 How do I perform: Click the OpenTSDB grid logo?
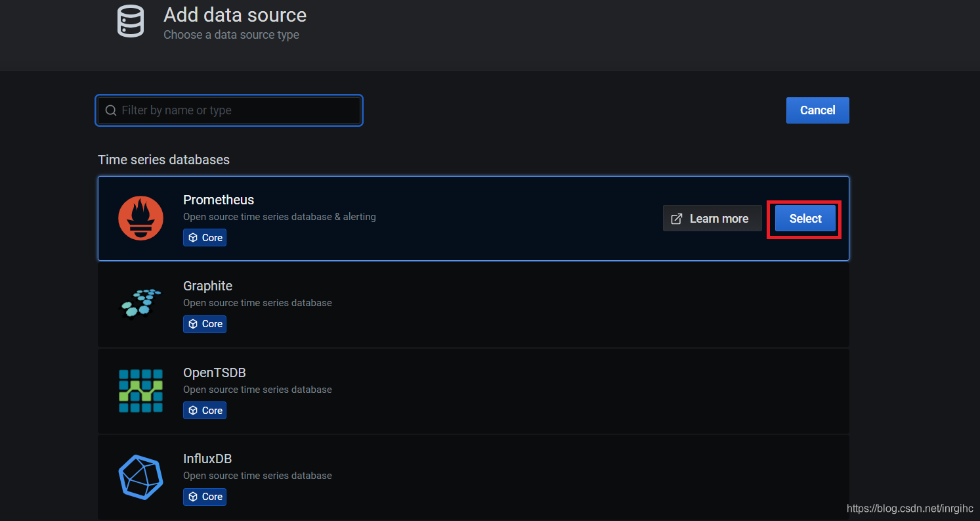140,390
